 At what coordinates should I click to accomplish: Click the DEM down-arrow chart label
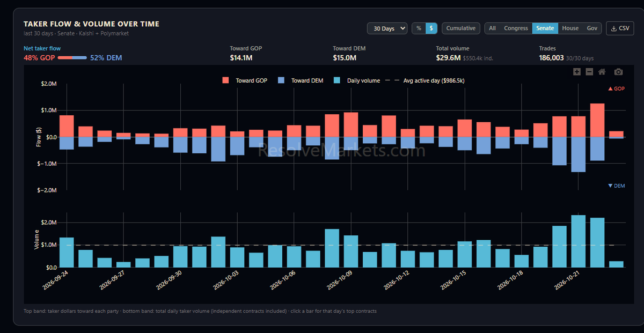(616, 186)
